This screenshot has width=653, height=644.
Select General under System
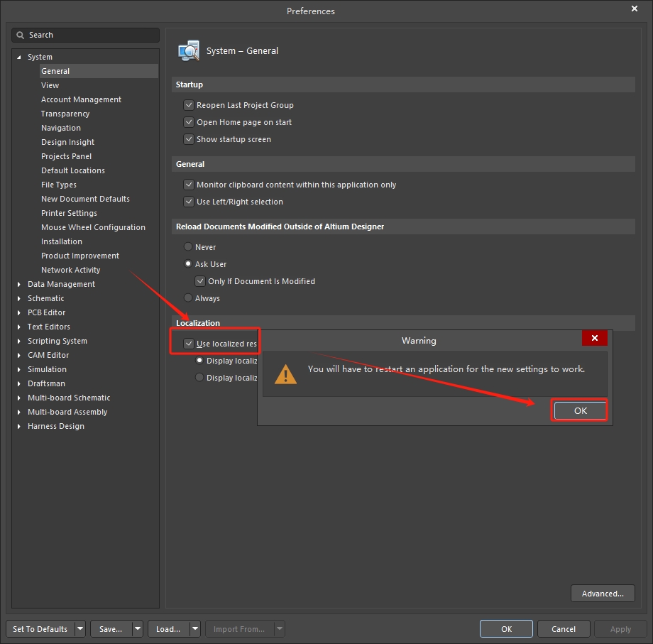[99, 71]
